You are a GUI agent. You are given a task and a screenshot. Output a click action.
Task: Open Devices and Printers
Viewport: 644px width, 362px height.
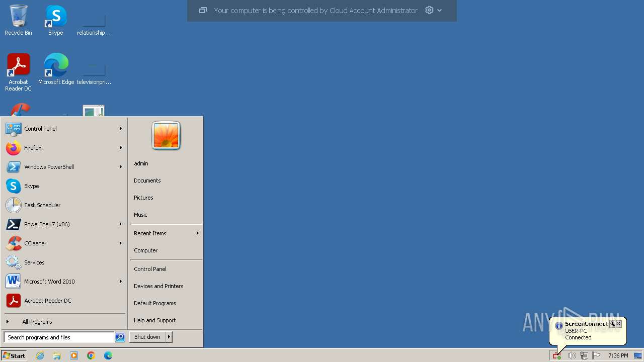(x=158, y=286)
